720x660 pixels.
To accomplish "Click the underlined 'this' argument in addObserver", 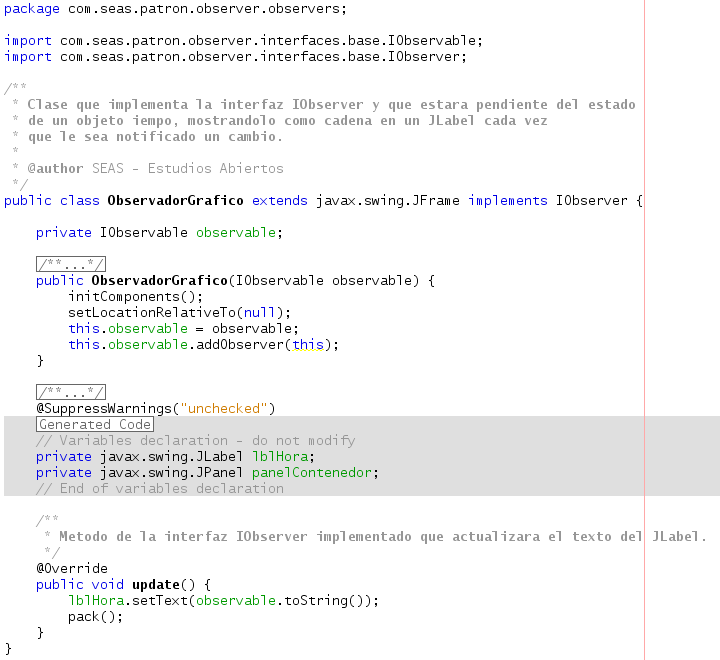I will 308,345.
